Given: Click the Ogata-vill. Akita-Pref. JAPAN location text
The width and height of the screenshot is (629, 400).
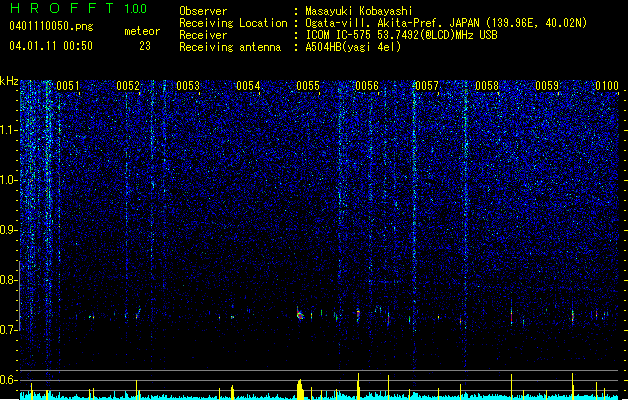Looking at the screenshot, I should (x=446, y=23).
